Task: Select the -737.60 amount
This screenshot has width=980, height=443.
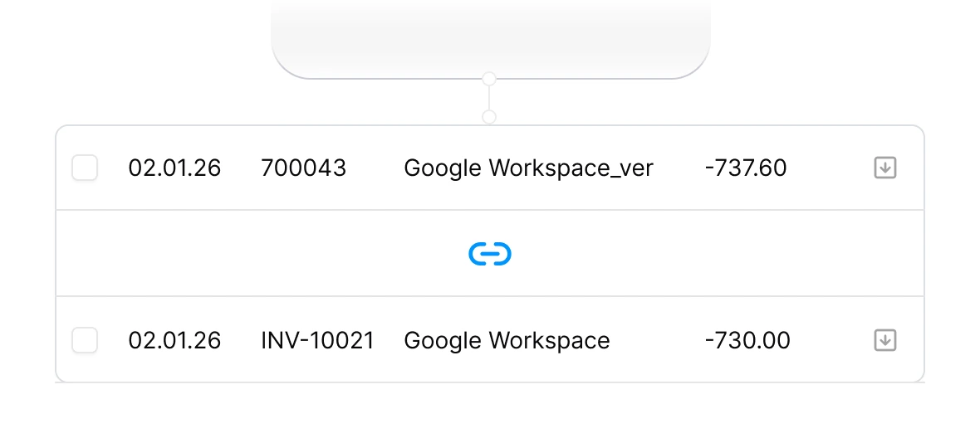Action: (745, 168)
